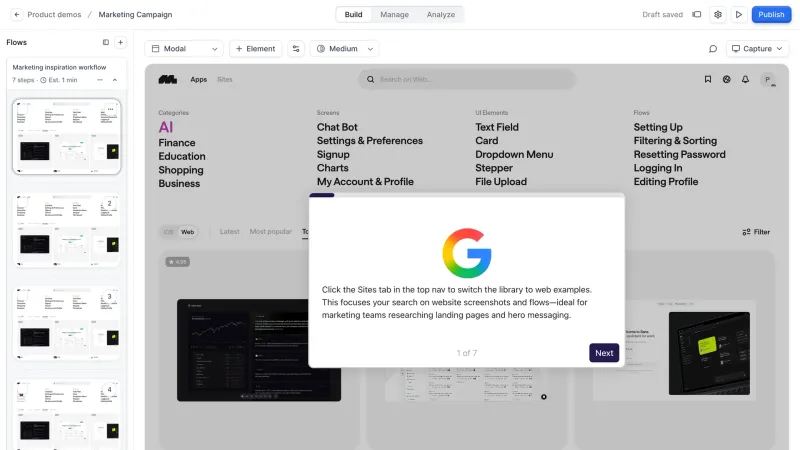The width and height of the screenshot is (800, 450).
Task: Open the Medium size dropdown
Action: 344,49
